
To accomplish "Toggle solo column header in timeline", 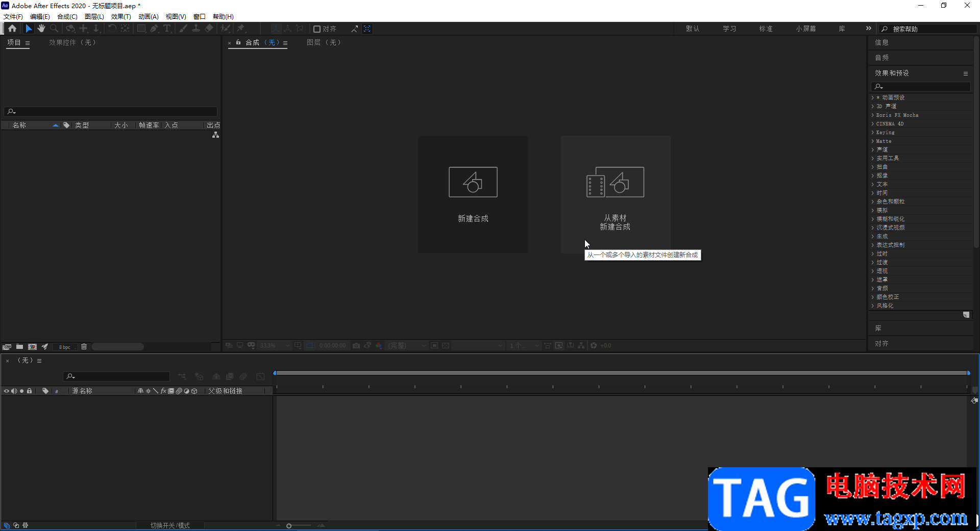I will 21,391.
